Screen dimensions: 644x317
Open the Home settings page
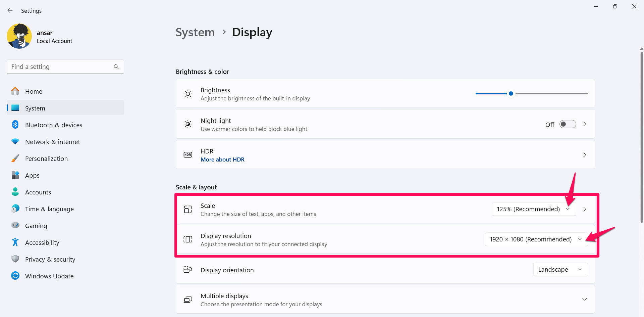pos(65,91)
